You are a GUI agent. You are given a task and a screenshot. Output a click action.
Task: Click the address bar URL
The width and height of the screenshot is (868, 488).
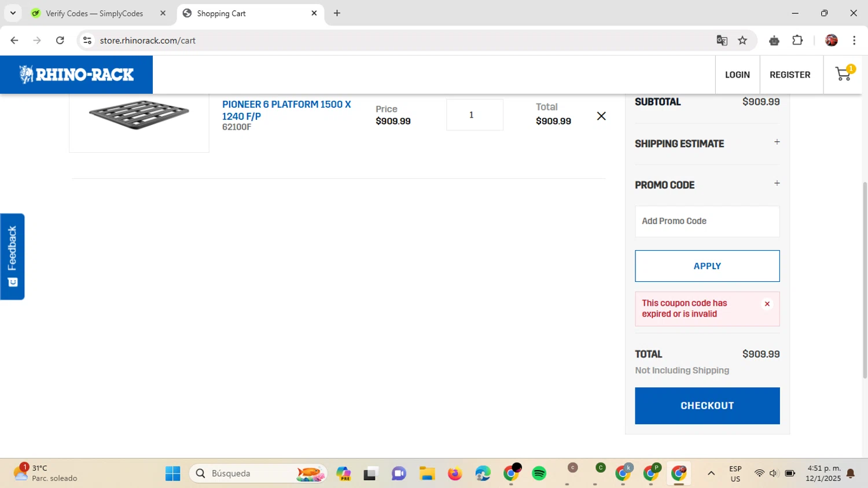click(148, 41)
